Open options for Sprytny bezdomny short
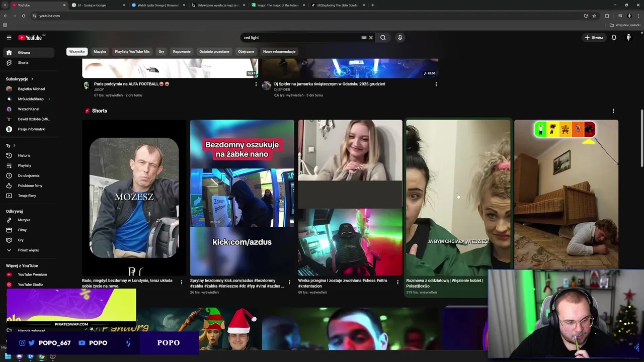Screen dimensions: 644x362 click(289, 282)
